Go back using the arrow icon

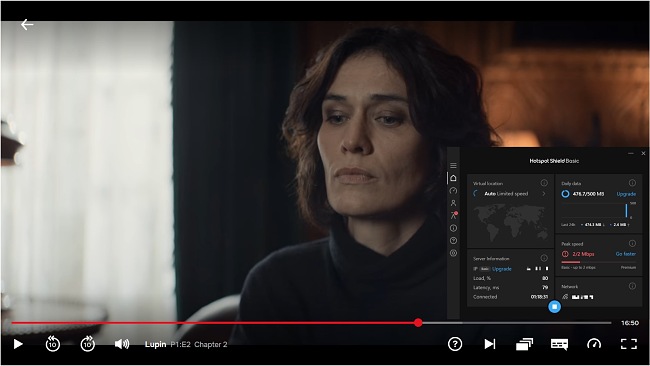(x=27, y=24)
